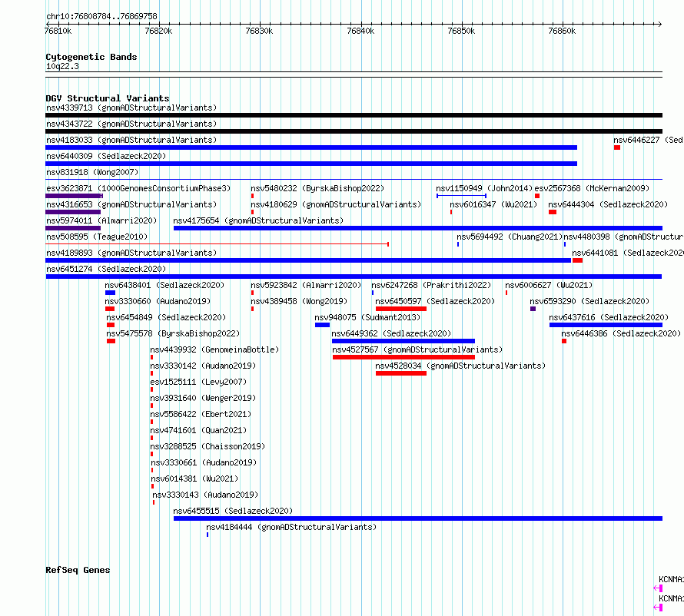
Task: Open esv2567368 (McKernan2009) label
Action: click(x=592, y=188)
